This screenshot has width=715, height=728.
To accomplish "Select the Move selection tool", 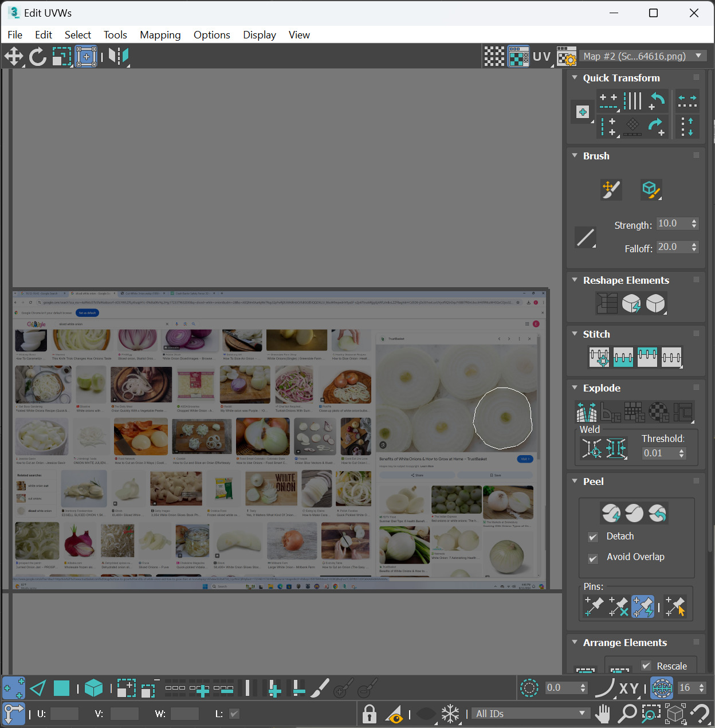I will pyautogui.click(x=13, y=56).
